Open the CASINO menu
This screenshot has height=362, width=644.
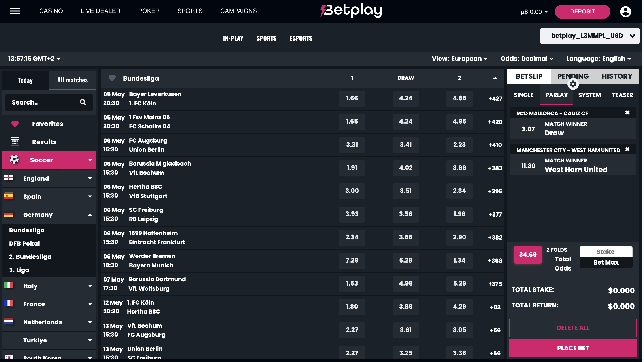(51, 11)
